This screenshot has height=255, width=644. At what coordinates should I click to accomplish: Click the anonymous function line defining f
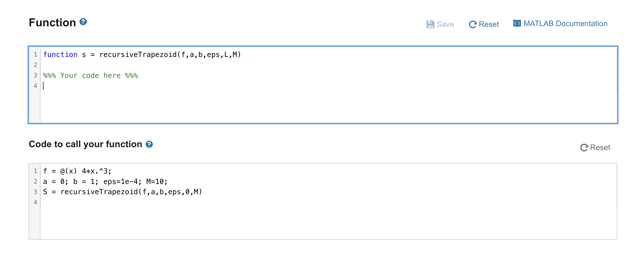click(x=77, y=171)
